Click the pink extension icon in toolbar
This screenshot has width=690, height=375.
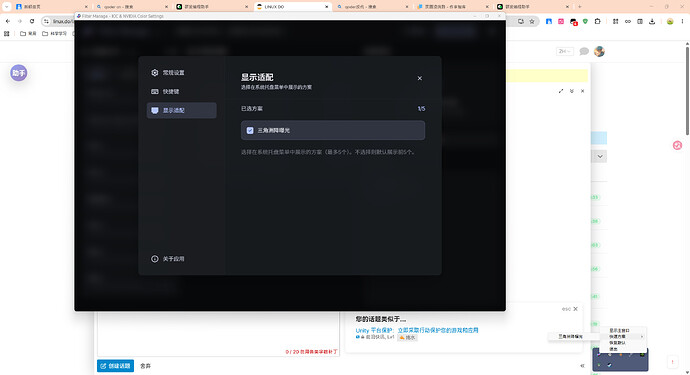[x=561, y=21]
